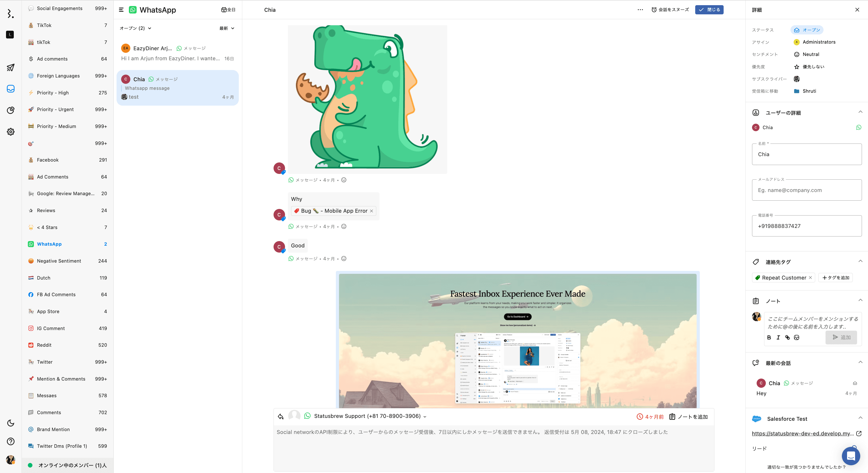Click the 閉じる button
Viewport: 868px width, 473px height.
(x=709, y=10)
